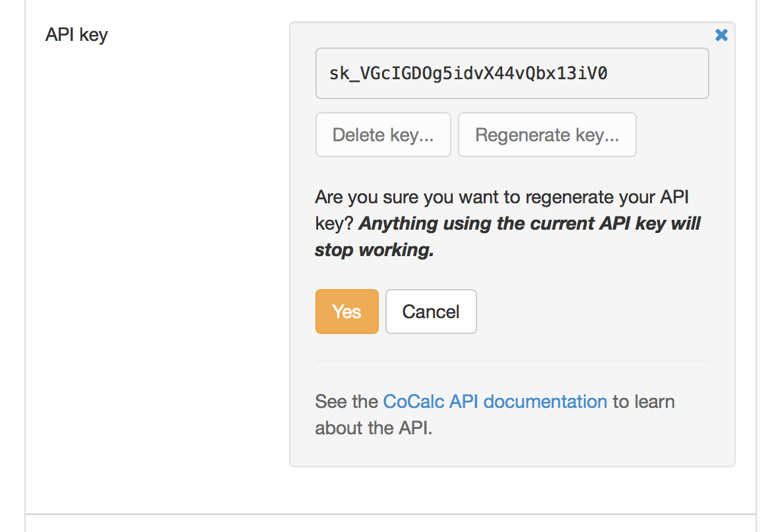Cancel the API key regeneration
Image resolution: width=780 pixels, height=532 pixels.
coord(431,312)
